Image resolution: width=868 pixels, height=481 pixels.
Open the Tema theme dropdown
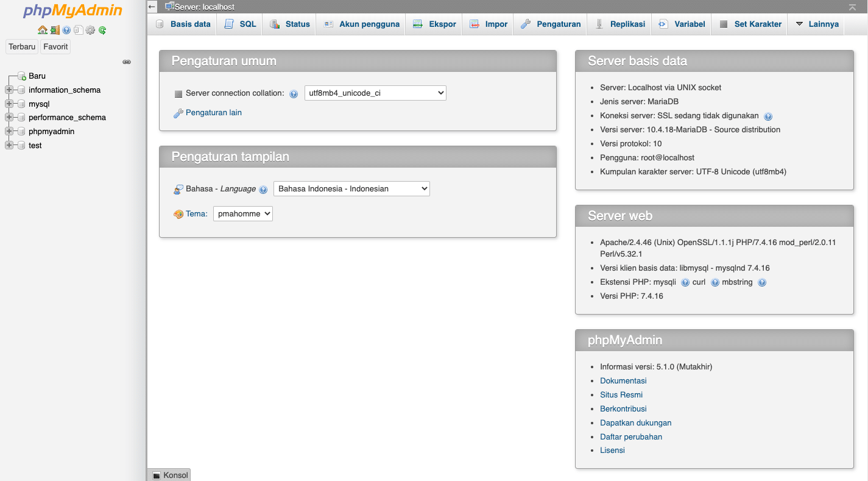(x=243, y=214)
